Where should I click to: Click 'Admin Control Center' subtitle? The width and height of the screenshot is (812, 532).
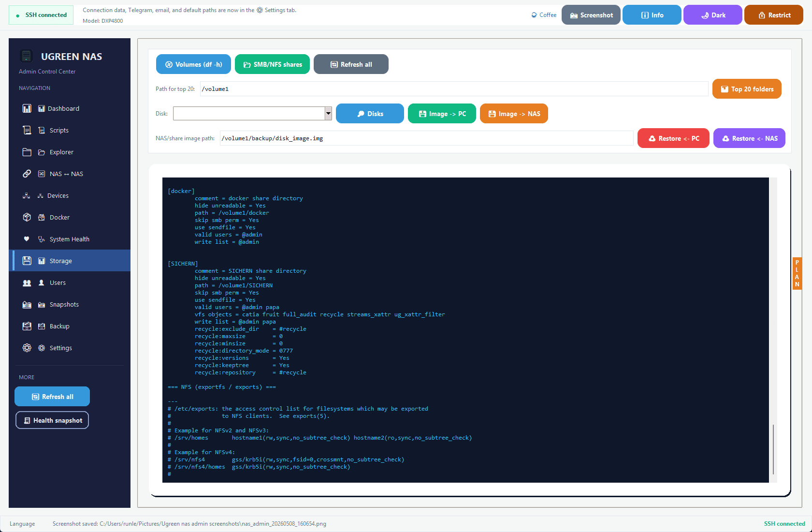coord(47,72)
